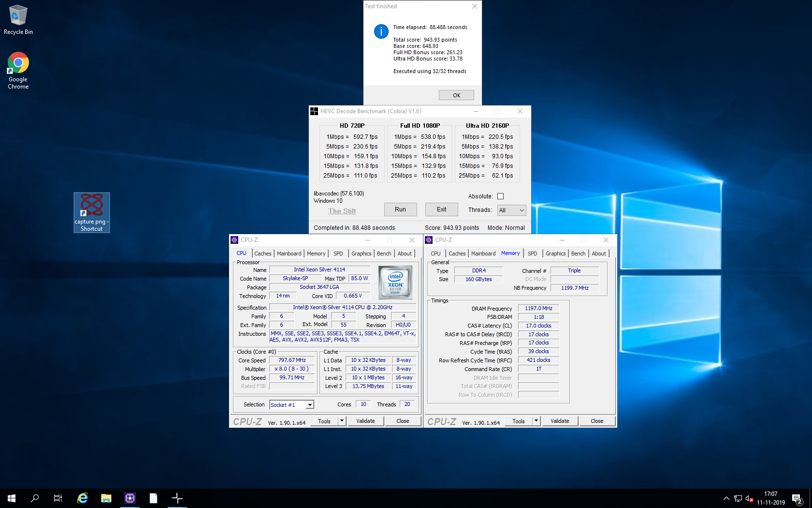This screenshot has height=508, width=812.
Task: Switch to CPU-Z taskbar icon
Action: (130, 498)
